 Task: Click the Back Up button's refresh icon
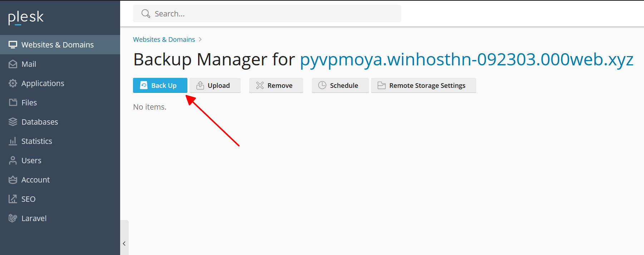pyautogui.click(x=144, y=85)
